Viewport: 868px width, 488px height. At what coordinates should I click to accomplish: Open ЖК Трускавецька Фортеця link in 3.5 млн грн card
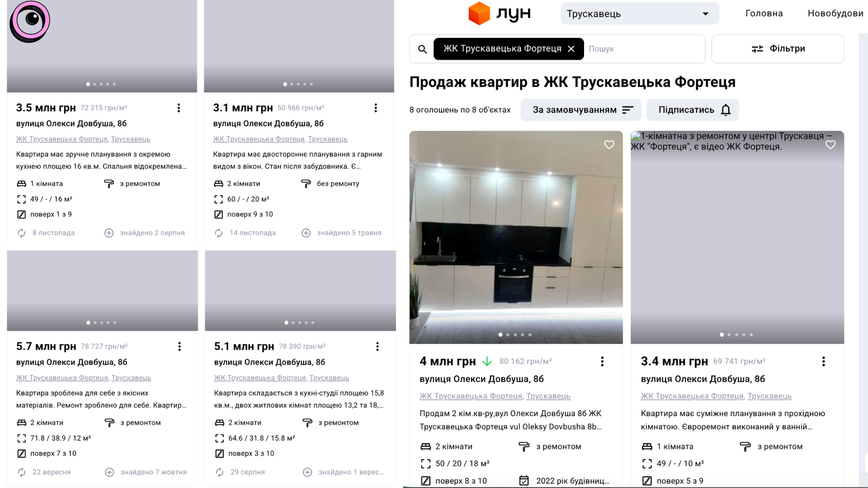62,139
